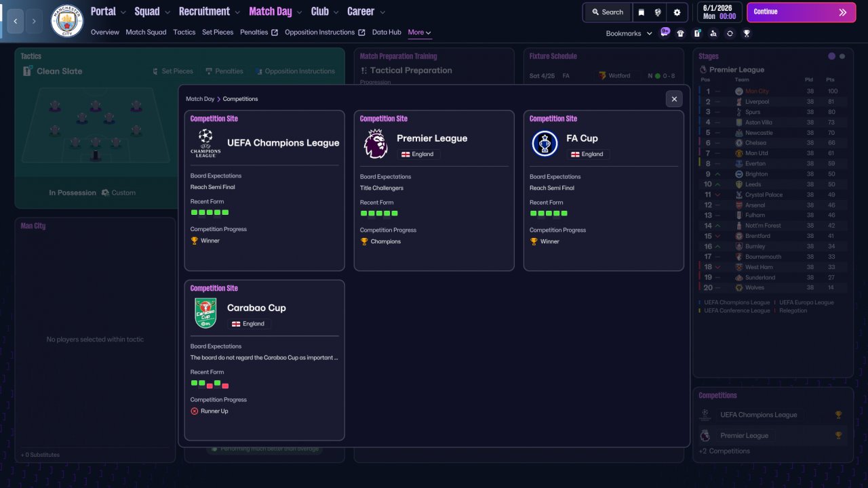The height and width of the screenshot is (488, 868).
Task: Select second page dot in Stages panel
Action: coord(842,56)
